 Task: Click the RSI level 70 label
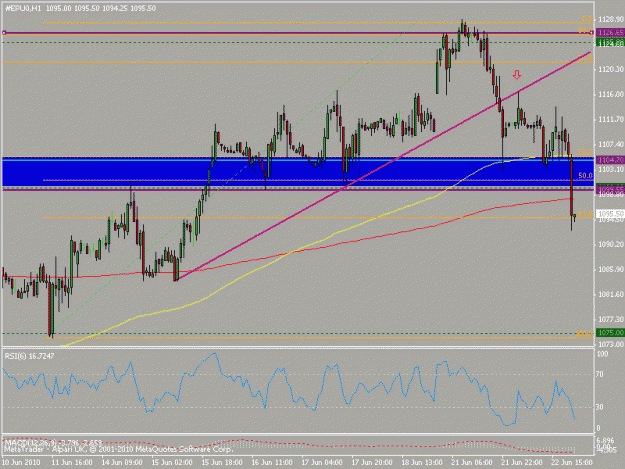coord(600,374)
